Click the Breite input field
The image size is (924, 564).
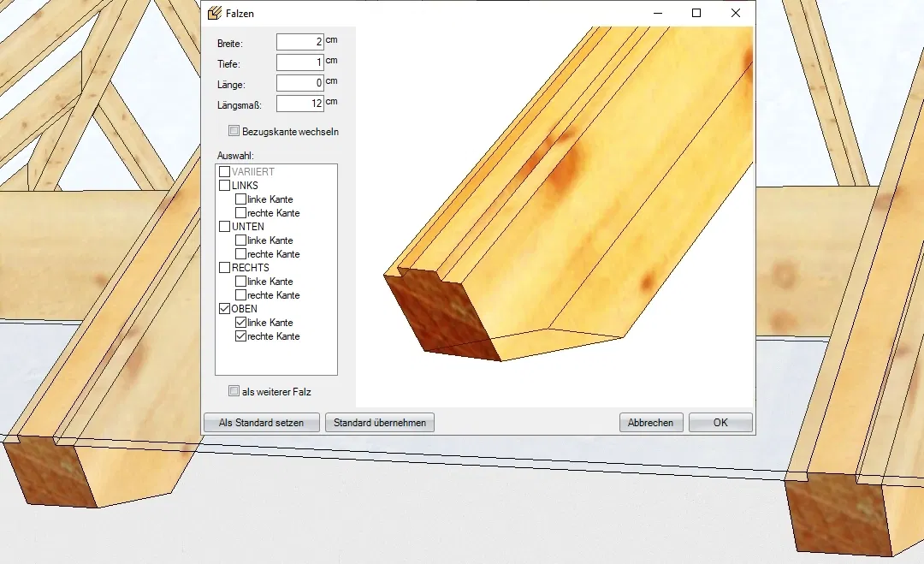[299, 42]
